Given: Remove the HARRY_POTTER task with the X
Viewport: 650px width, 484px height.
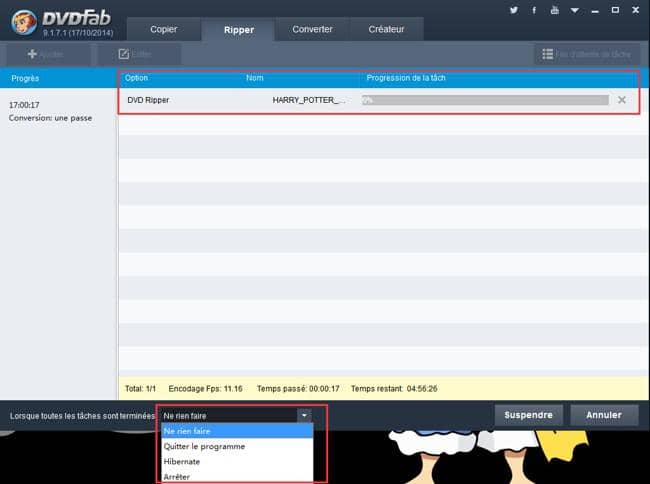Looking at the screenshot, I should click(621, 100).
